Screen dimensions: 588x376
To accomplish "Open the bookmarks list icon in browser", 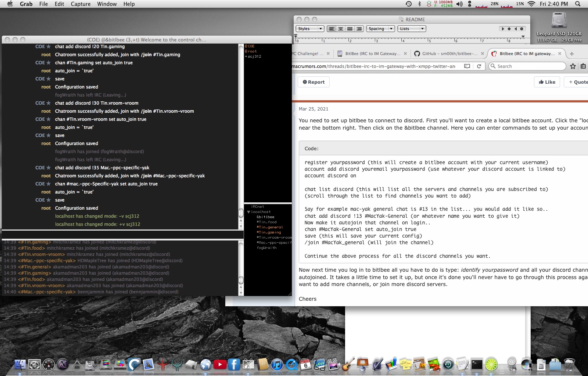I will tap(583, 66).
